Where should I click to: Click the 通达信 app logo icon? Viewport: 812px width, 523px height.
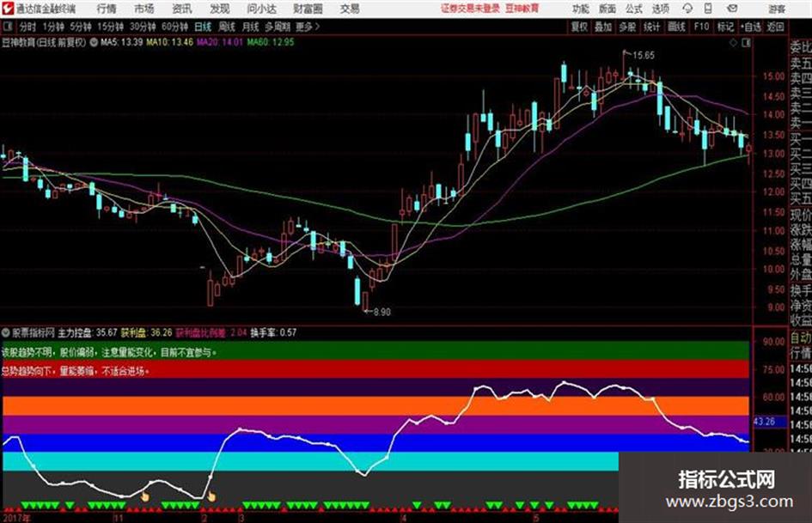click(8, 8)
